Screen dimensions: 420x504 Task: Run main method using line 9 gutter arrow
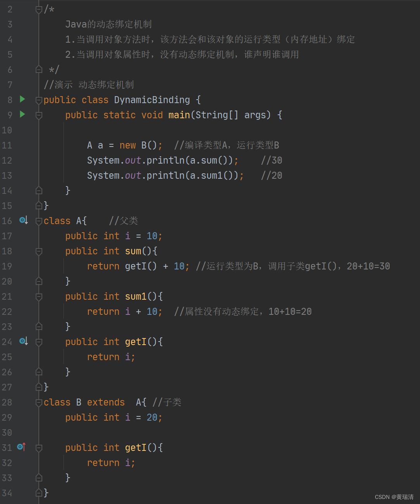[x=22, y=114]
